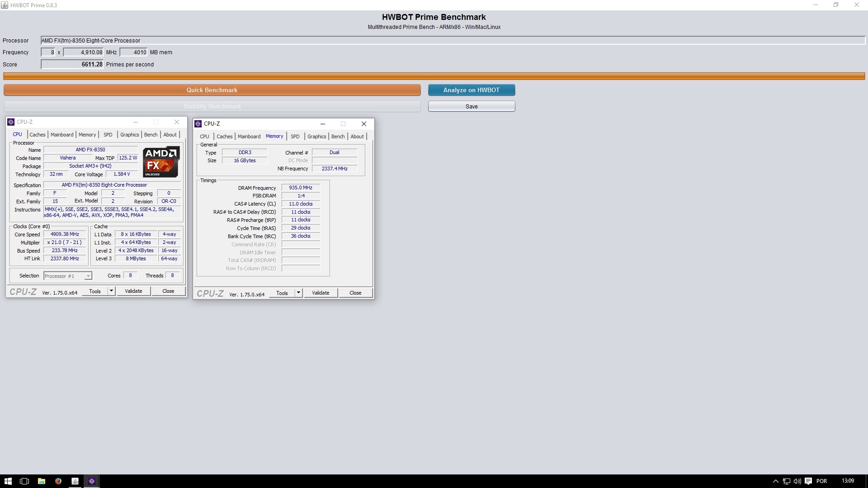The width and height of the screenshot is (868, 488).
Task: Click the orange progress bar
Action: coord(434,76)
